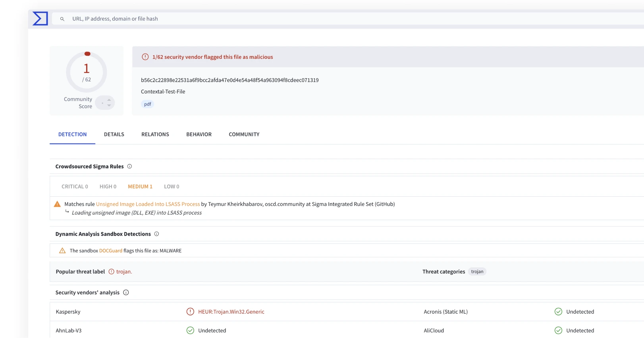The width and height of the screenshot is (644, 338).
Task: Click the AliCloud vendor name
Action: point(434,330)
